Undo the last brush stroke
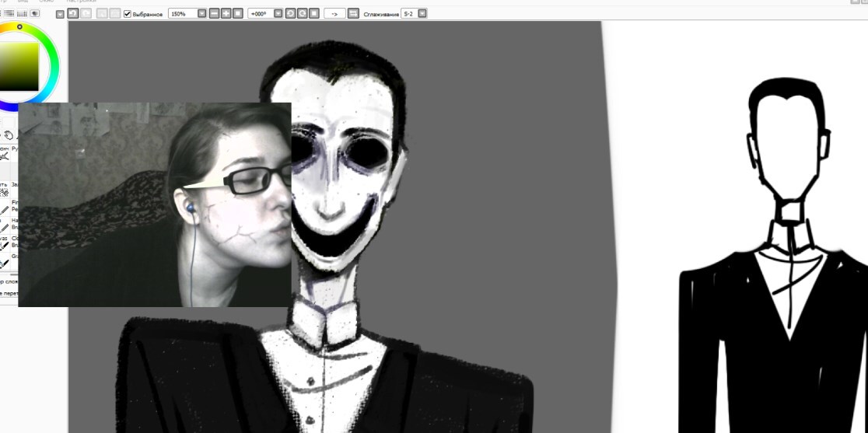868x433 pixels. [72, 13]
